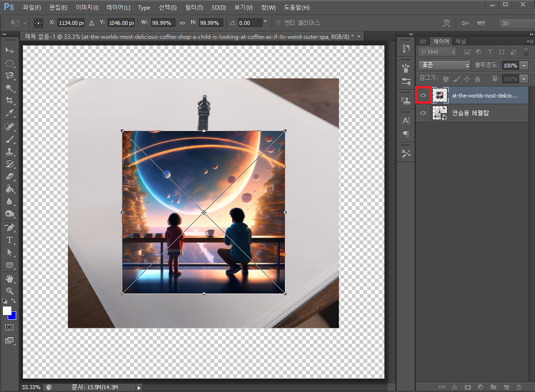
Task: Select the History Brush tool
Action: [10, 164]
